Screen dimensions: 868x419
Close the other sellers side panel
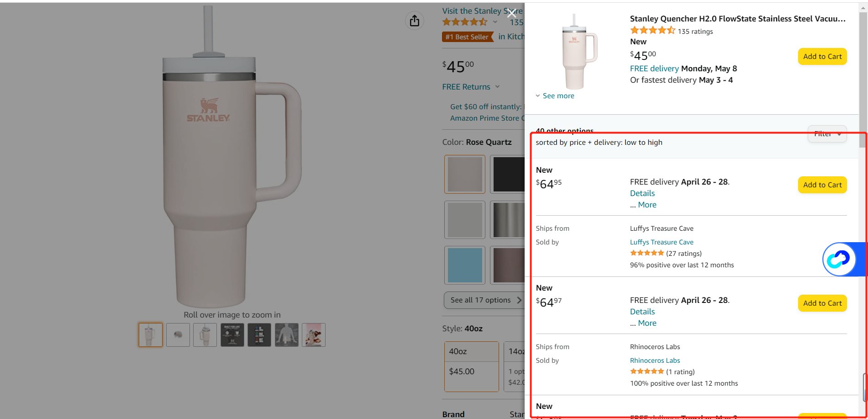[x=512, y=13]
